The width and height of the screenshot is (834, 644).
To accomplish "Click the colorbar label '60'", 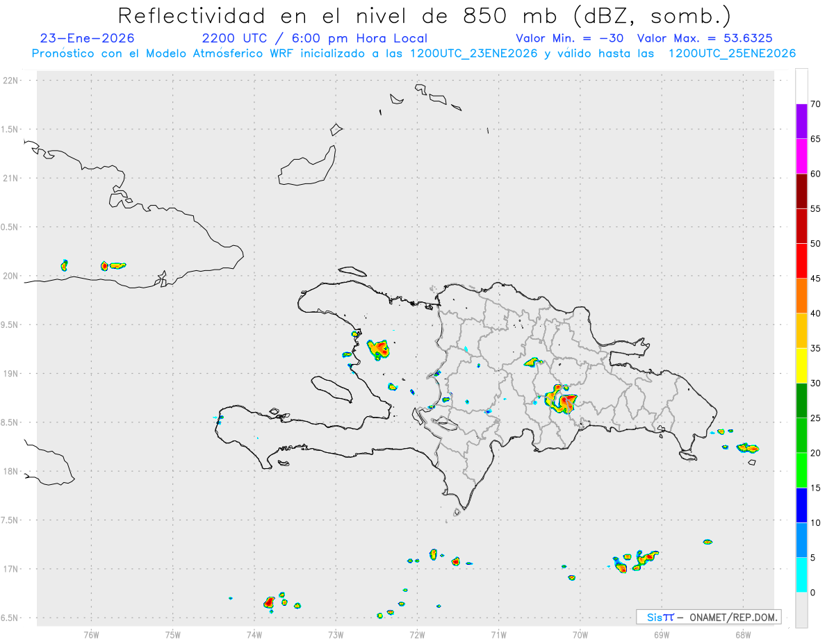I will pyautogui.click(x=815, y=174).
